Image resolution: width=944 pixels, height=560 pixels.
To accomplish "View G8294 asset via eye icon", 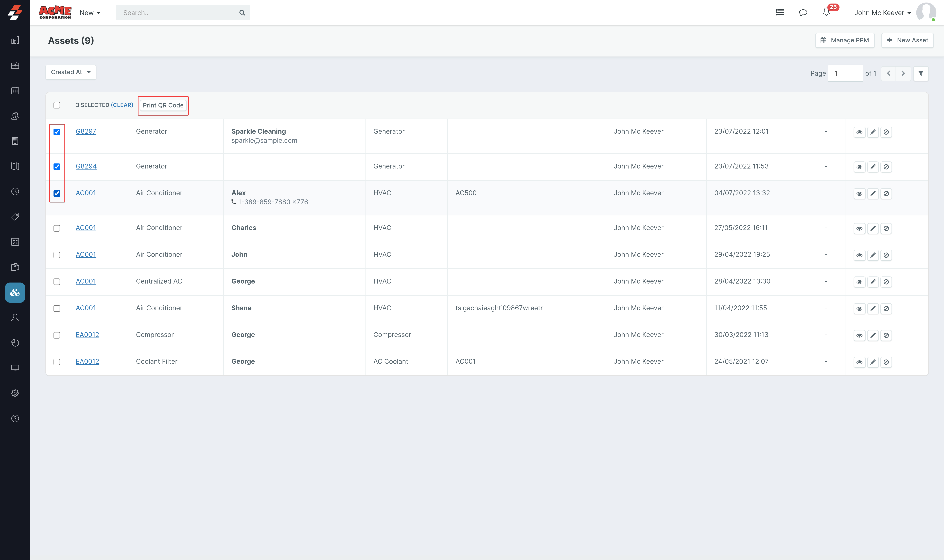I will click(x=859, y=167).
